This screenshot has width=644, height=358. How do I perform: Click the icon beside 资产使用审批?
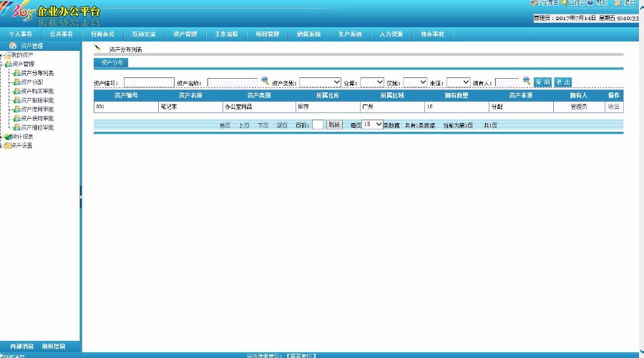point(17,118)
